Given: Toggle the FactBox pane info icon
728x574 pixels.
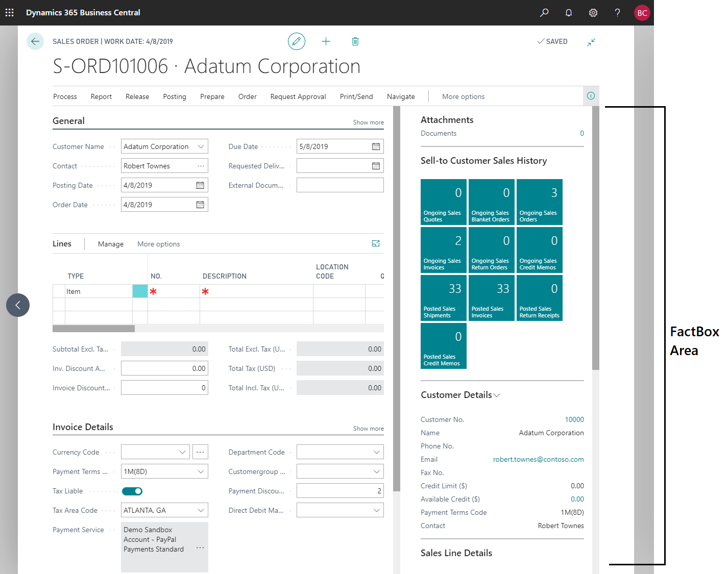Looking at the screenshot, I should tap(591, 96).
